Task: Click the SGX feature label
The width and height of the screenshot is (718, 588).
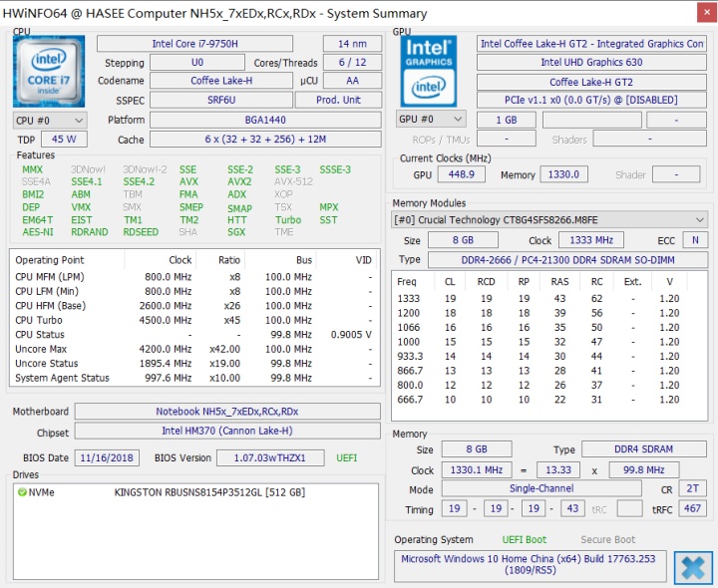Action: click(x=236, y=232)
